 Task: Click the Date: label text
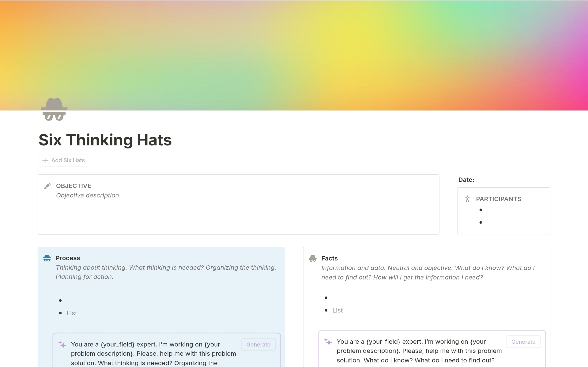[466, 180]
